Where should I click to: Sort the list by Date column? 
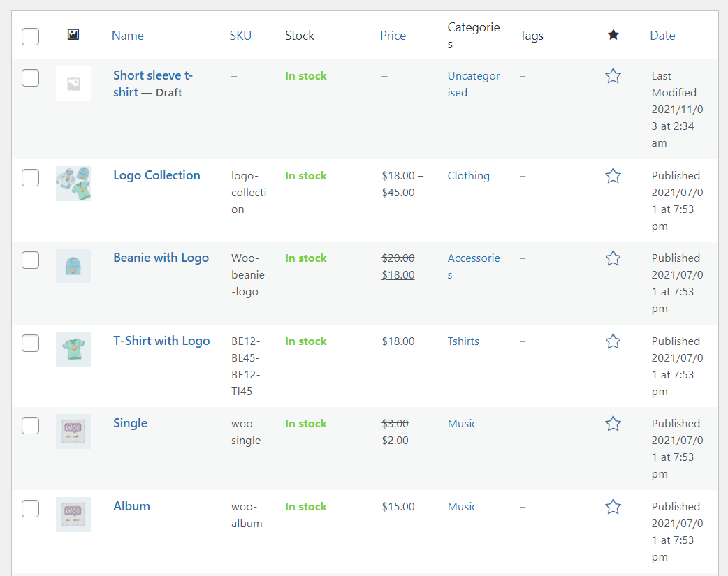[x=662, y=36]
